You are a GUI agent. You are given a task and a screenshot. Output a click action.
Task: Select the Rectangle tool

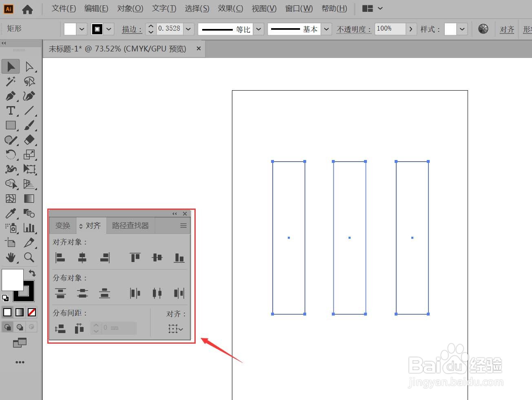[x=11, y=125]
